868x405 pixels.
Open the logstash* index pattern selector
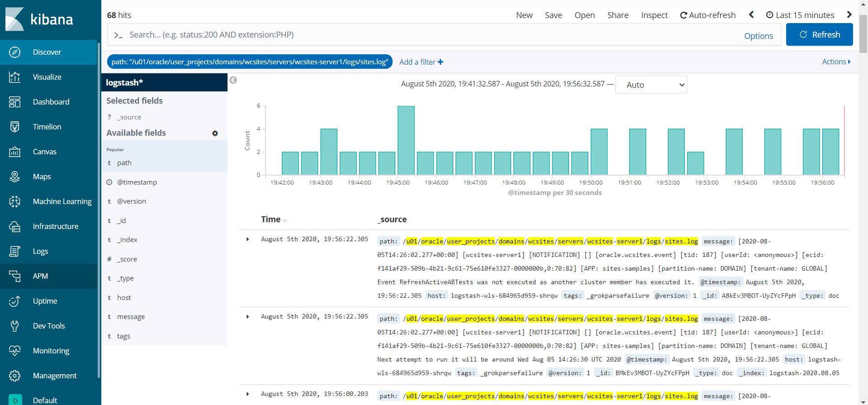click(x=164, y=82)
